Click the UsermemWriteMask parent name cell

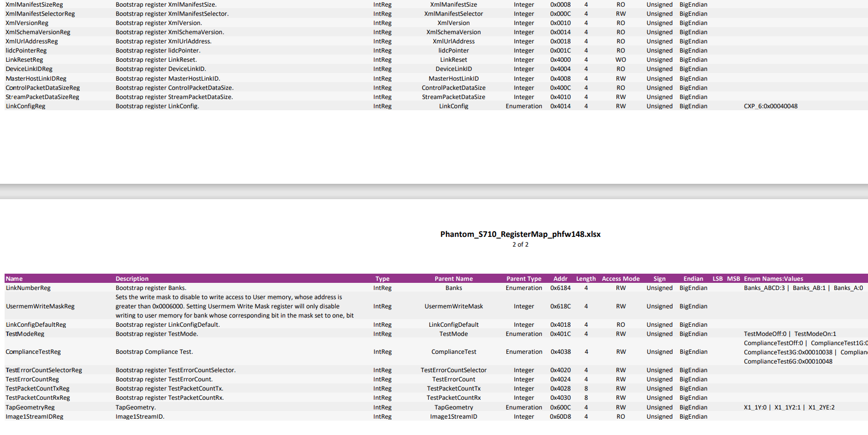point(454,306)
